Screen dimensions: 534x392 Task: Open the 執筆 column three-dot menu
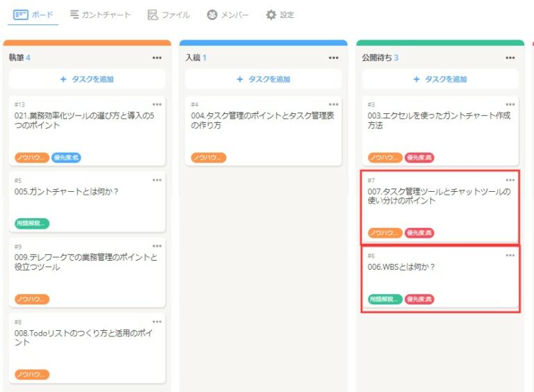157,58
